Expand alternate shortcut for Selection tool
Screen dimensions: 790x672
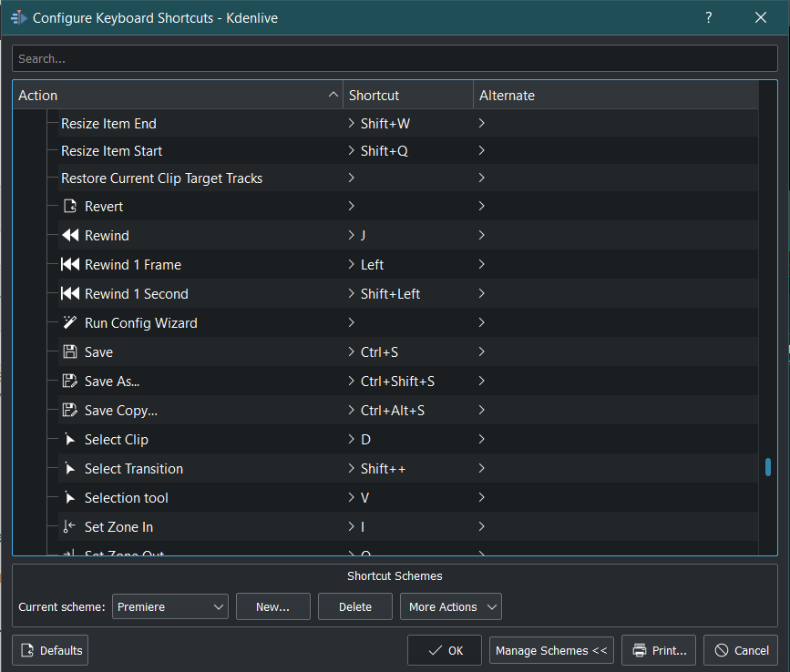482,498
